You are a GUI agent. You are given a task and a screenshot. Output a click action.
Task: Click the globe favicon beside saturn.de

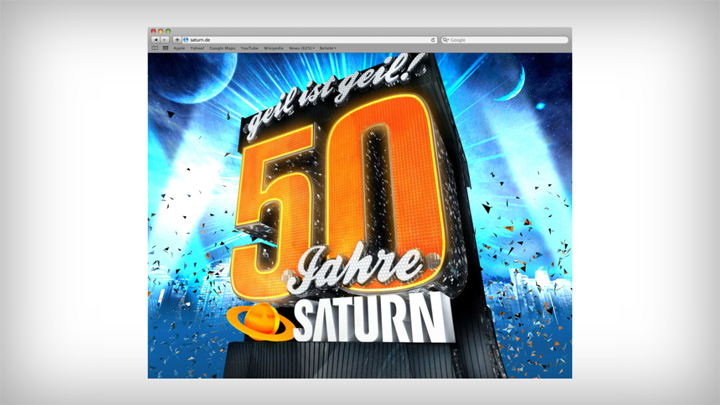click(x=186, y=40)
